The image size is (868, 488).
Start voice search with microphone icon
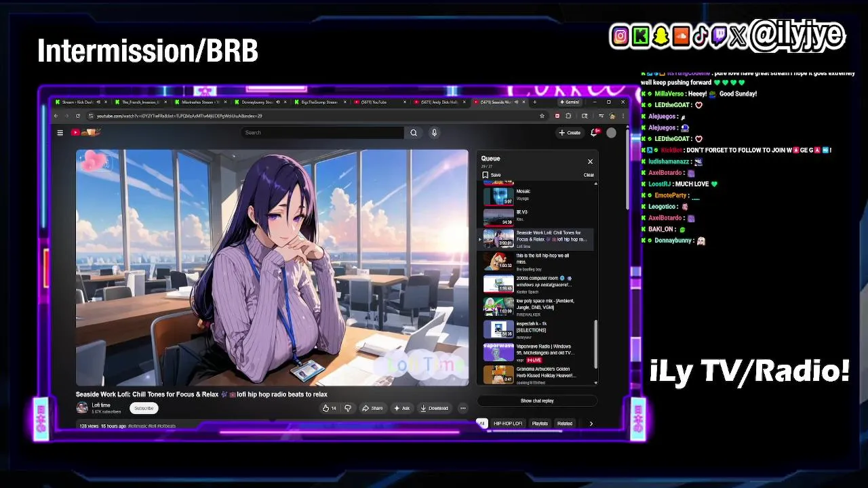(434, 133)
